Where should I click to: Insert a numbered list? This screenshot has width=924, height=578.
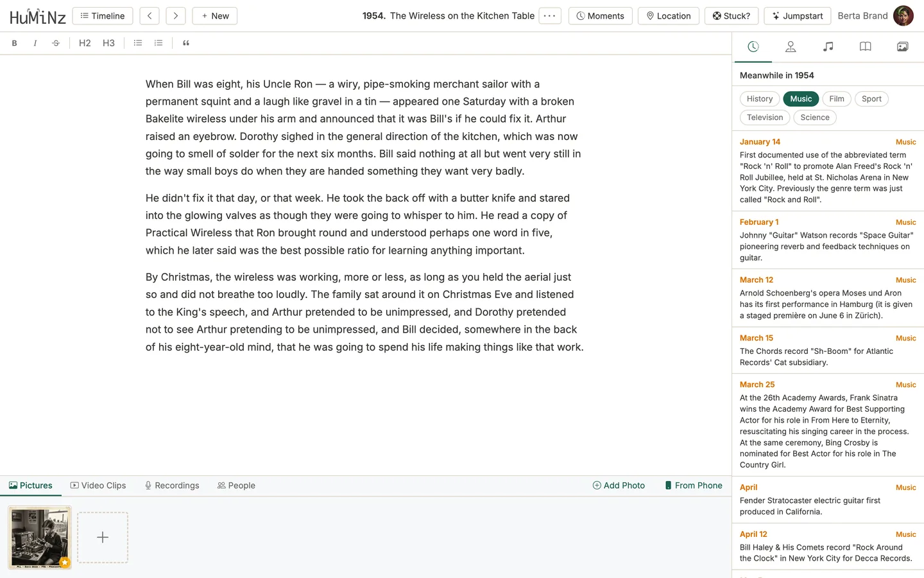tap(158, 43)
